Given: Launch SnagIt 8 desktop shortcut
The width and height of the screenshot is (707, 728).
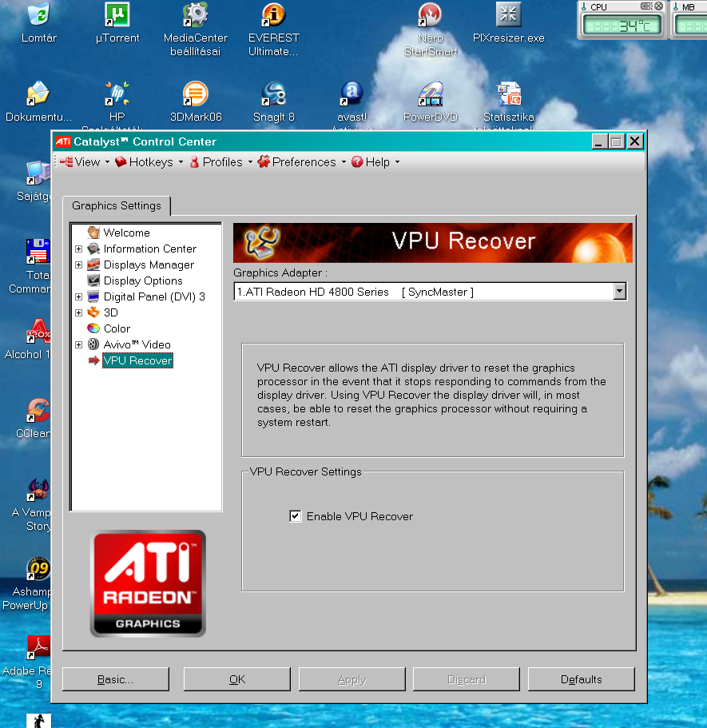Looking at the screenshot, I should click(274, 93).
